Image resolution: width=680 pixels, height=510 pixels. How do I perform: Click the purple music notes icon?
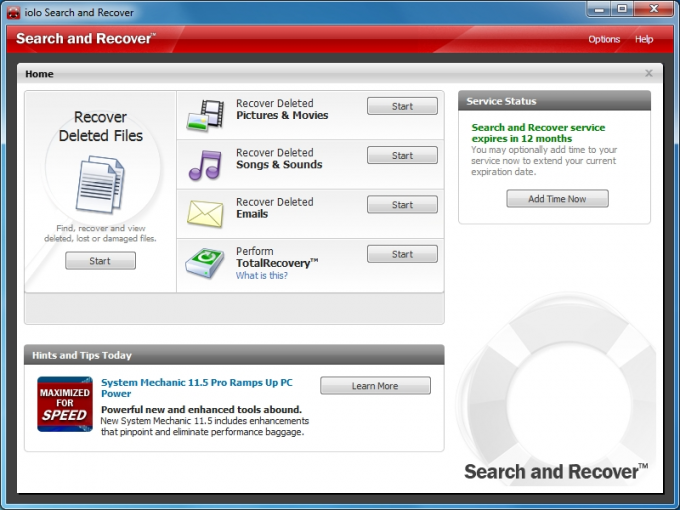205,165
